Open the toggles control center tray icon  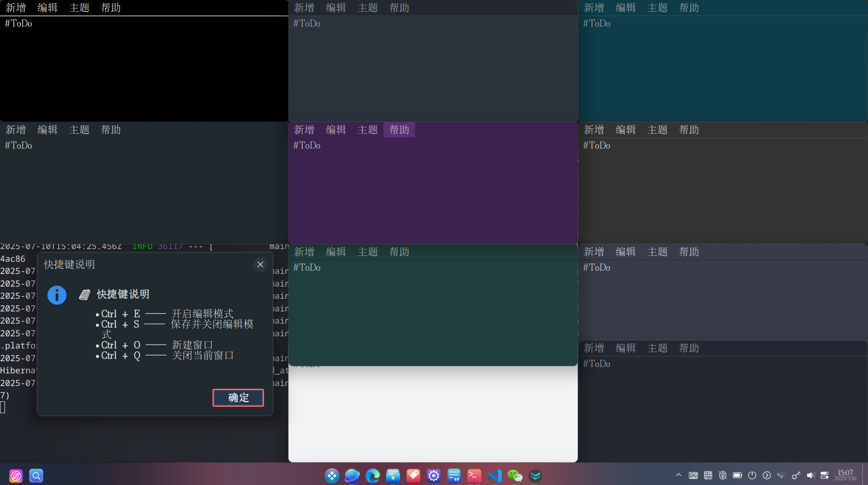point(825,475)
